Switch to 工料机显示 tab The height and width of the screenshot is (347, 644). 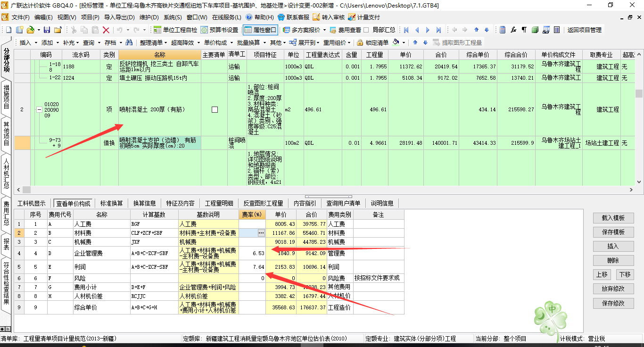tap(32, 203)
